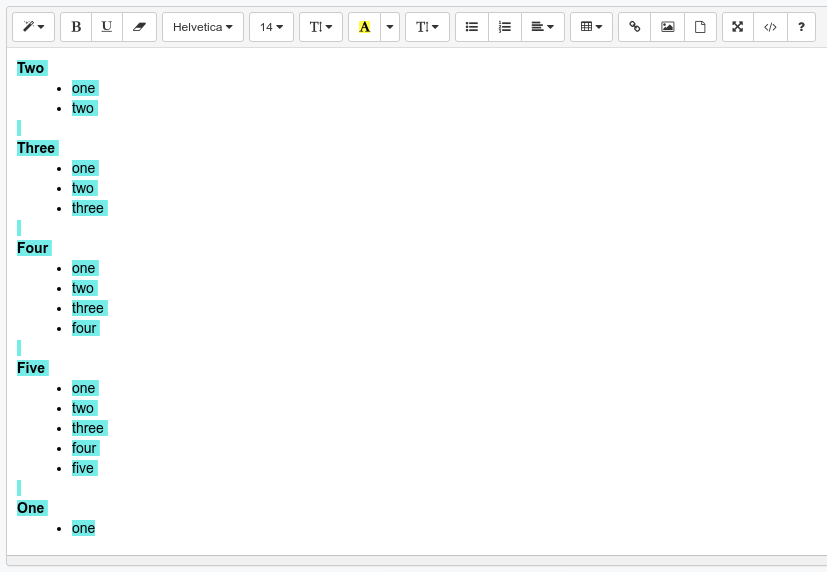Click the bold heading 'Five'
The image size is (827, 572).
point(31,368)
